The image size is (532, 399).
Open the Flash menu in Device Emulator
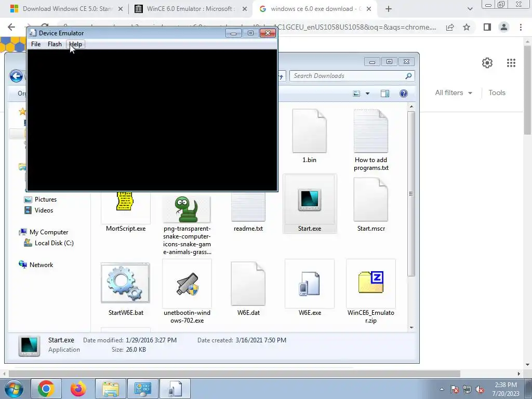tap(55, 44)
